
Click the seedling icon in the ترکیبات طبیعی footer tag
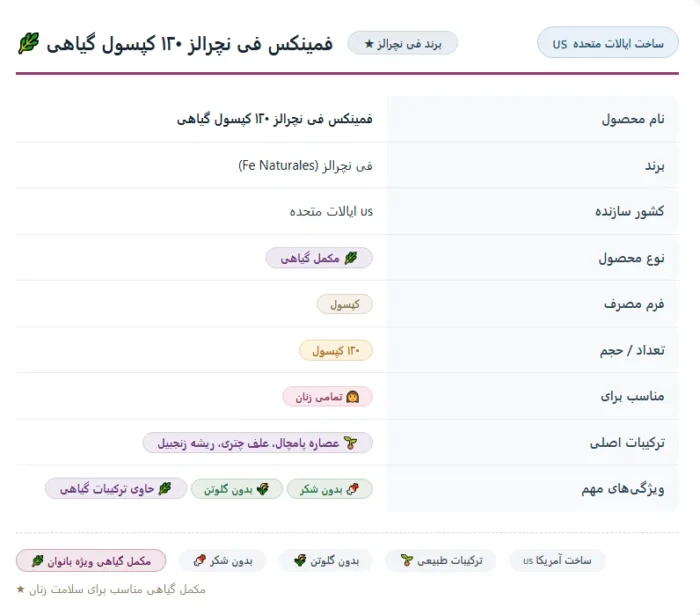tap(407, 561)
